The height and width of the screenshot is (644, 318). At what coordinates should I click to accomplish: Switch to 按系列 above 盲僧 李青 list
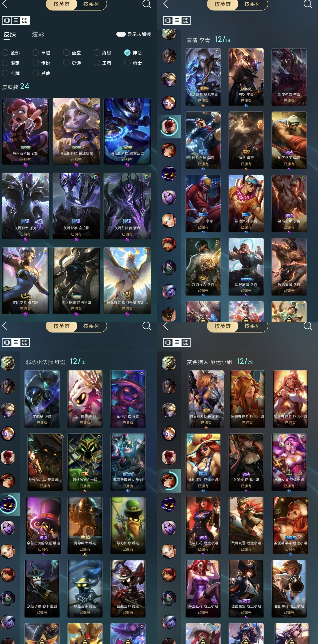pos(252,4)
